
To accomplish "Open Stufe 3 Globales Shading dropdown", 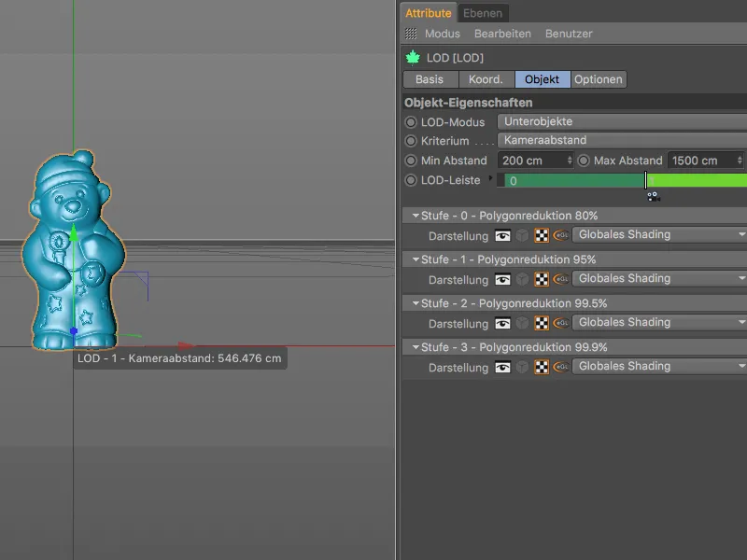I will 659,366.
